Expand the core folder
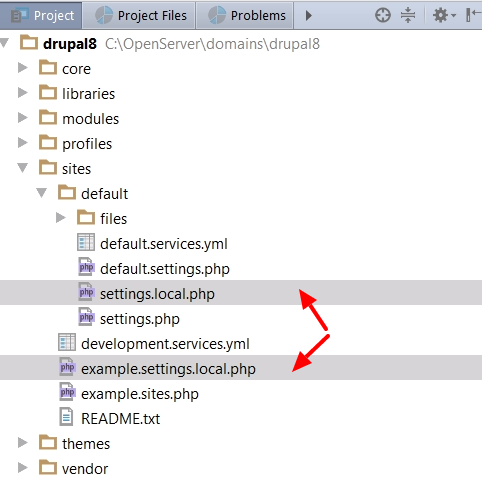Screen dimensions: 482x482 pyautogui.click(x=22, y=68)
